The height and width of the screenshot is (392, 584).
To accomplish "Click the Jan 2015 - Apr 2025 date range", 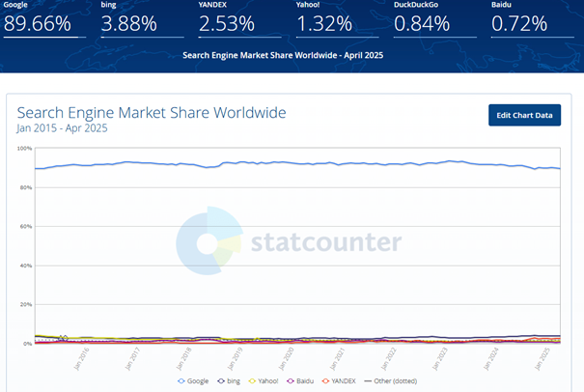I will pyautogui.click(x=63, y=127).
